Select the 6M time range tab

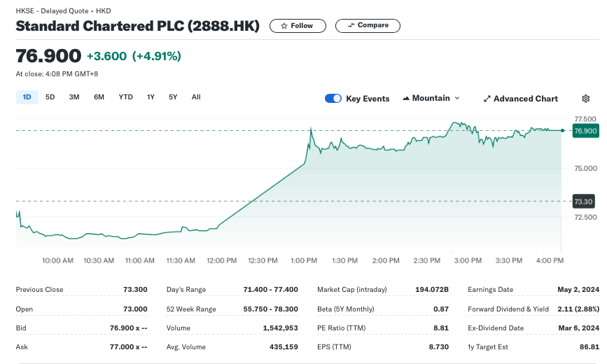coord(99,97)
